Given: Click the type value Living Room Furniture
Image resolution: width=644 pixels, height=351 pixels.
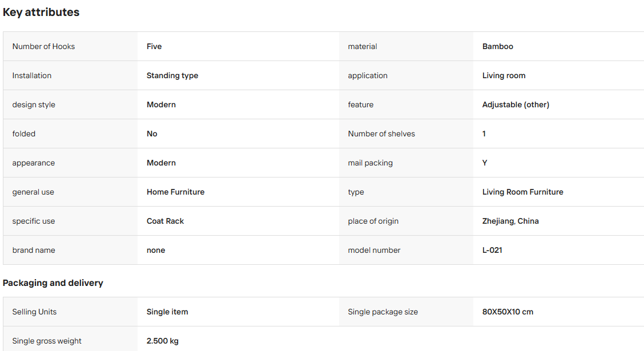Looking at the screenshot, I should pyautogui.click(x=522, y=192).
